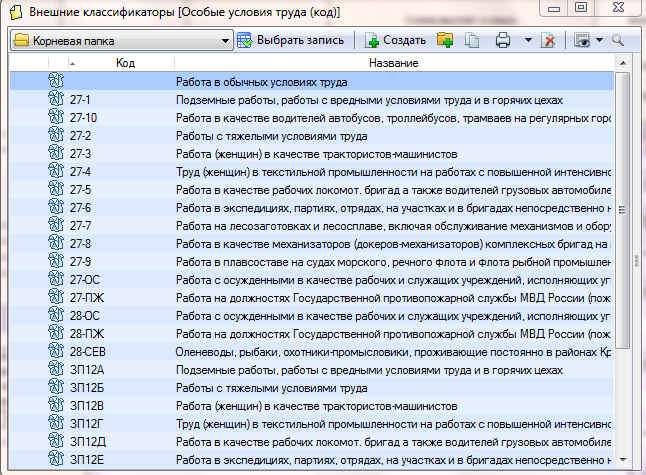The height and width of the screenshot is (475, 646).
Task: Select the row with code 28-ПЖ
Action: [x=312, y=334]
